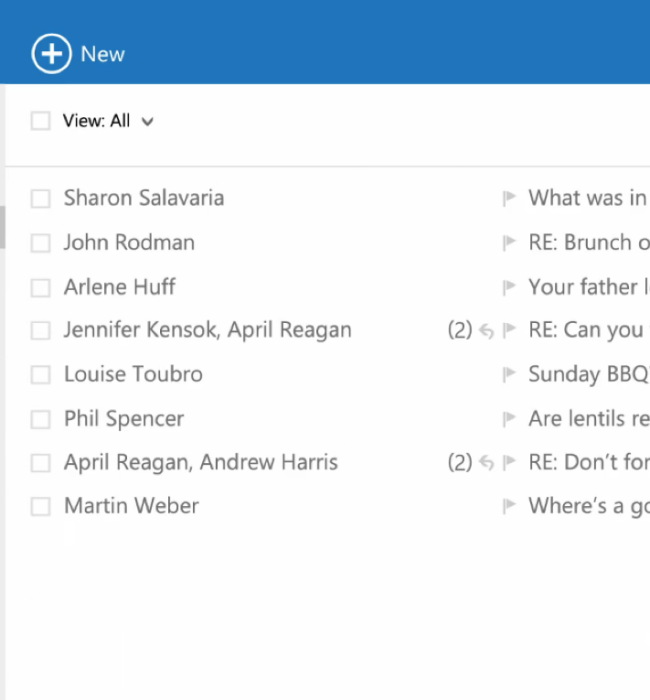
Task: Click subject 'Where's a'
Action: (x=576, y=506)
